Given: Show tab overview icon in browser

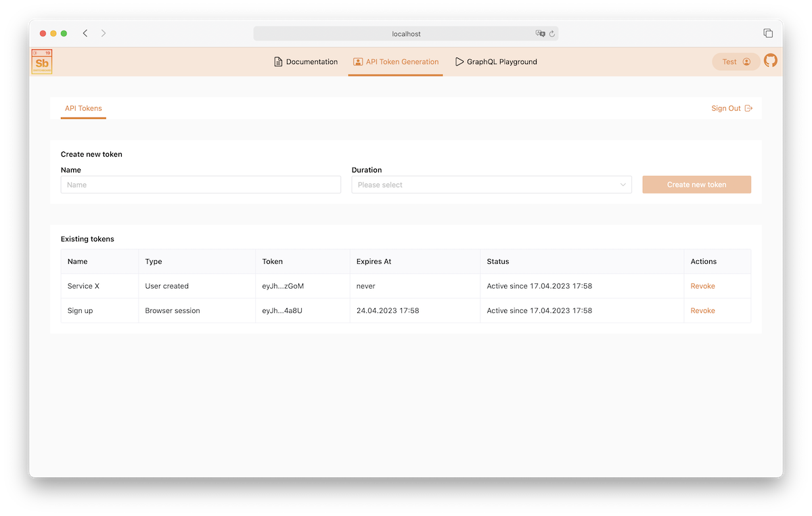Looking at the screenshot, I should [x=768, y=33].
